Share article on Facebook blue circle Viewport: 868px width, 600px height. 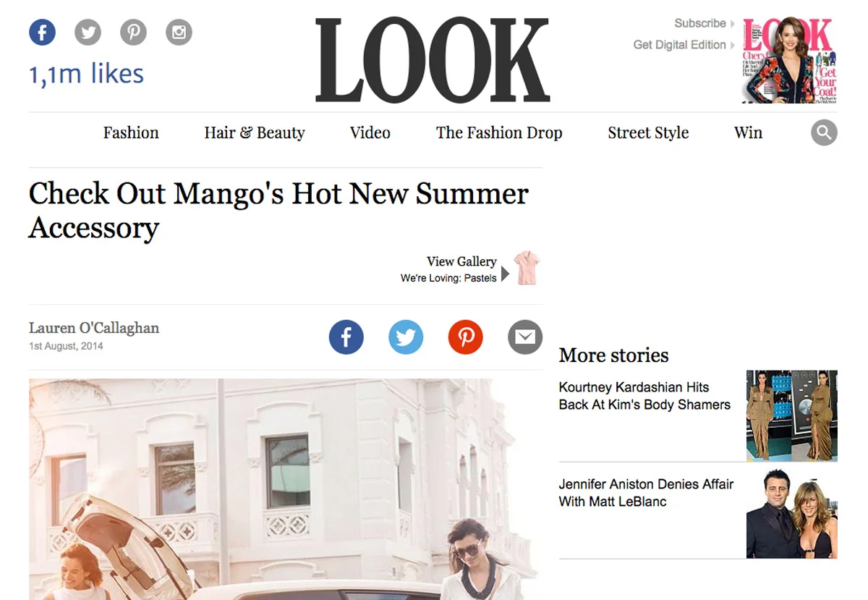346,337
